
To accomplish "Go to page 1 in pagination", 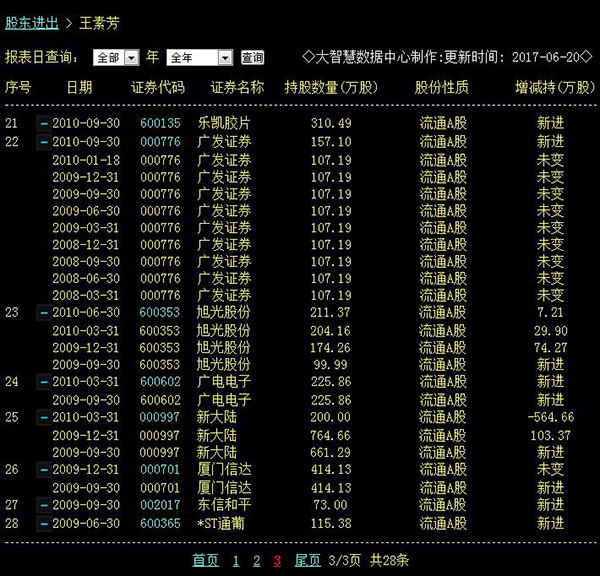I will click(236, 561).
